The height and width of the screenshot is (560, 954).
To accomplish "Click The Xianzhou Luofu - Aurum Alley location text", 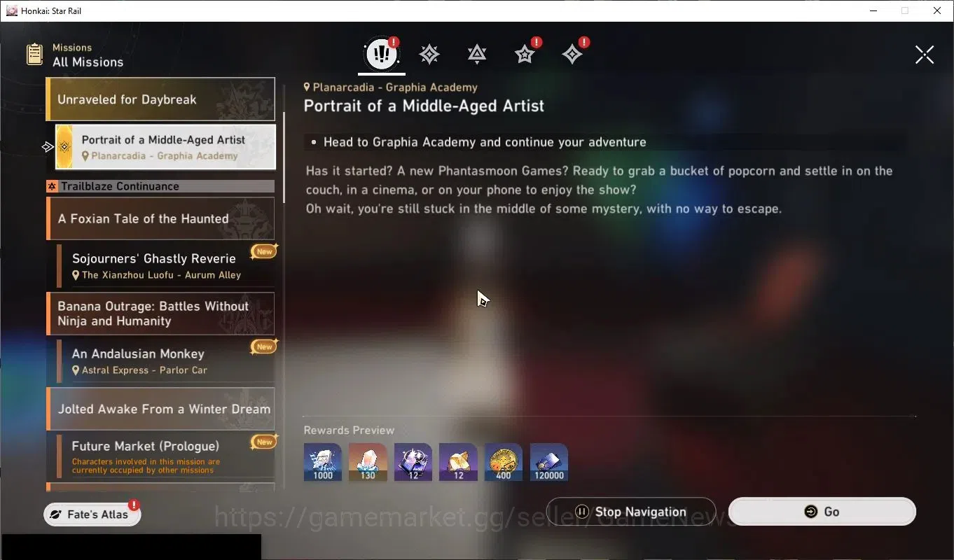I will pos(161,275).
